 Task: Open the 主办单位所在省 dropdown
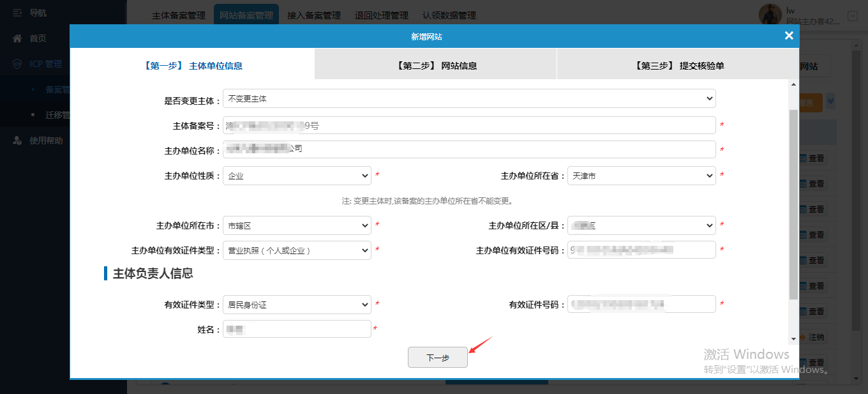(x=641, y=176)
